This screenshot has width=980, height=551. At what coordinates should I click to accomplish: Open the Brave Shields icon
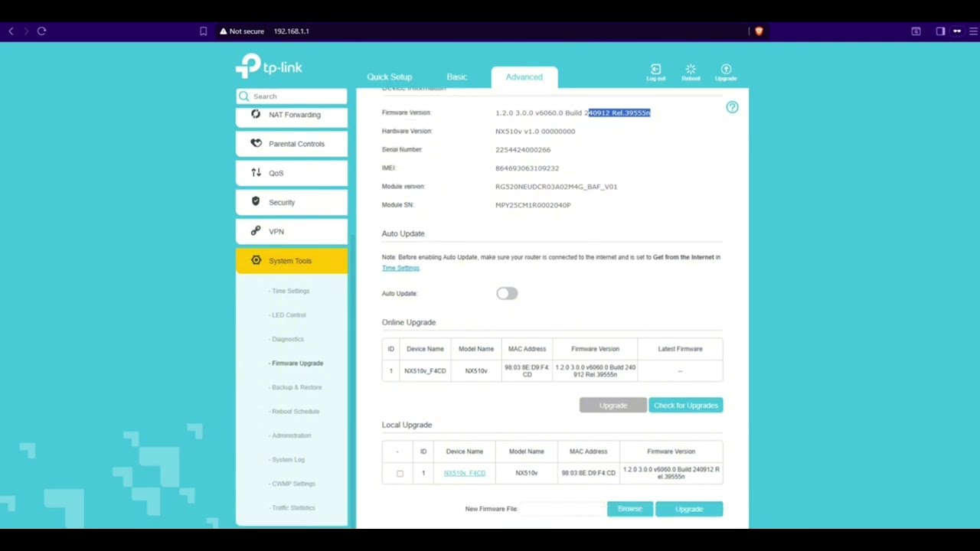759,31
